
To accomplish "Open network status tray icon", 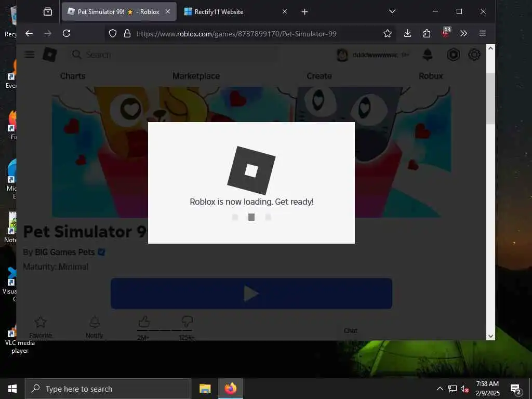I will click(453, 389).
